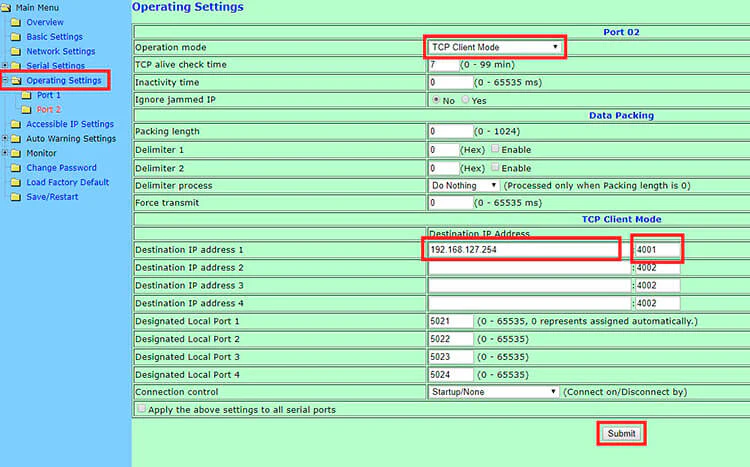Viewport: 750px width, 467px height.
Task: Select Operating Settings in the menu
Action: (x=64, y=80)
